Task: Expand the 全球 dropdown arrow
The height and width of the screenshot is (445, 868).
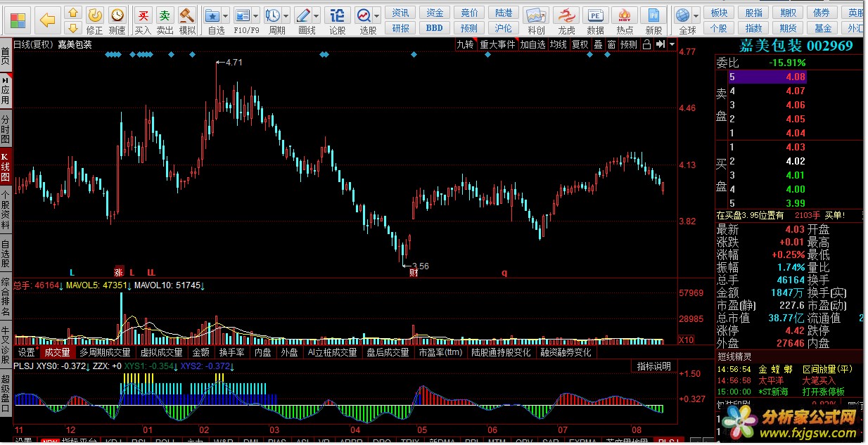Action: click(x=696, y=15)
